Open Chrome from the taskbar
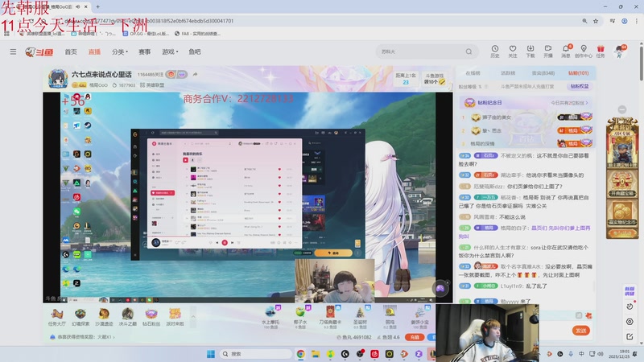644x362 pixels. [x=300, y=354]
